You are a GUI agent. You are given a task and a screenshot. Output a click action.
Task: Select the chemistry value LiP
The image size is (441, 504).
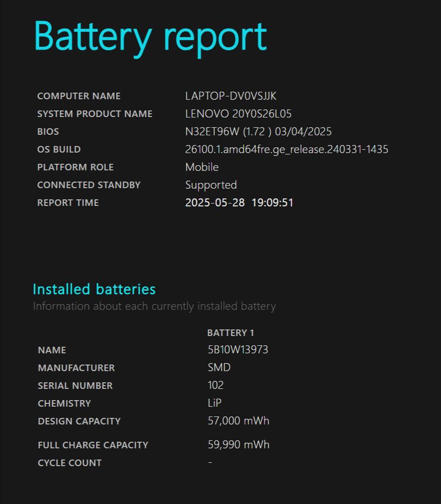[x=214, y=403]
